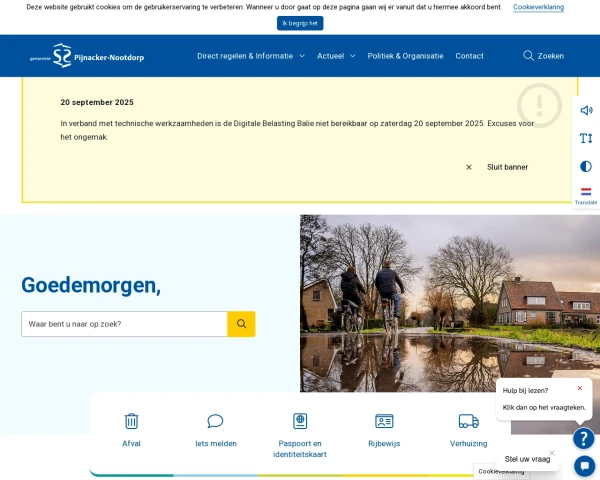Close the banner with Sluit banner
Viewport: 600px width, 480px height.
(x=497, y=167)
